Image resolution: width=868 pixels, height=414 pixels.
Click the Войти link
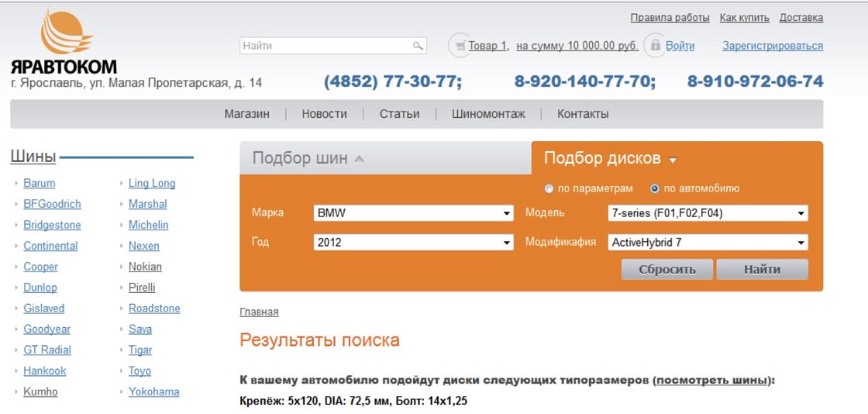point(680,46)
